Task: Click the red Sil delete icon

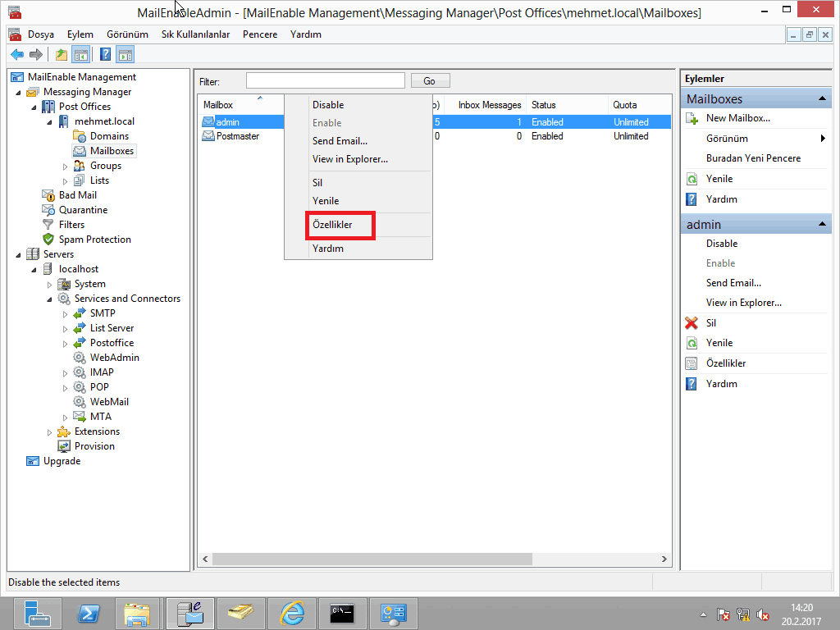Action: 692,323
